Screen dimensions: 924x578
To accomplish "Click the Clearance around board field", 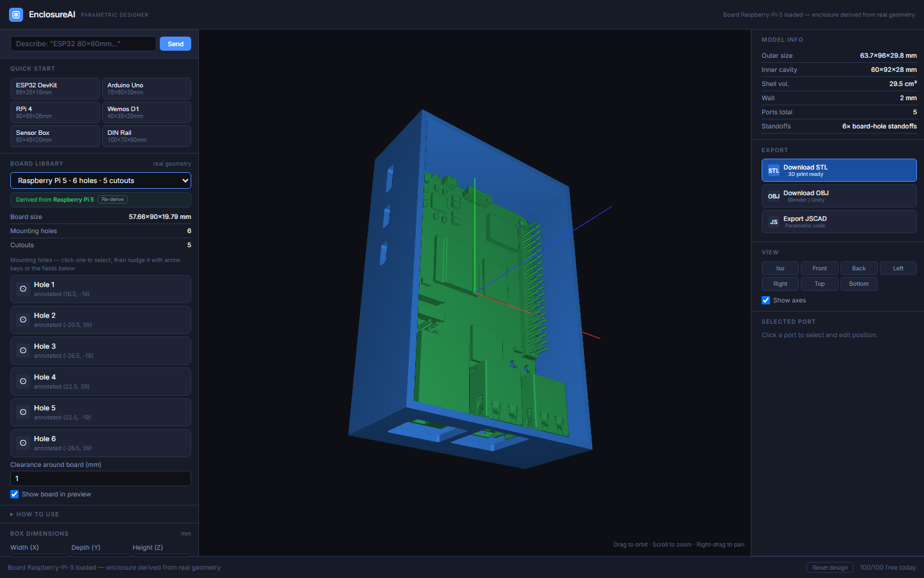I will (x=101, y=478).
